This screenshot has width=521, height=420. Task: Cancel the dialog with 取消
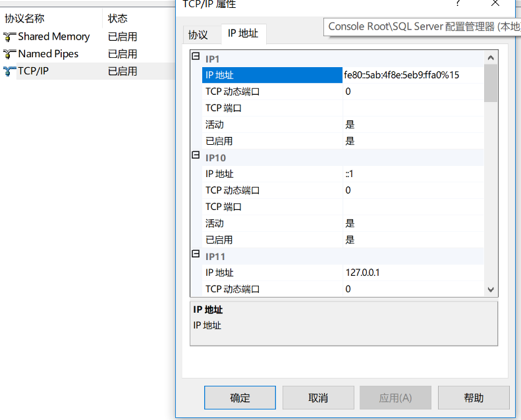318,398
